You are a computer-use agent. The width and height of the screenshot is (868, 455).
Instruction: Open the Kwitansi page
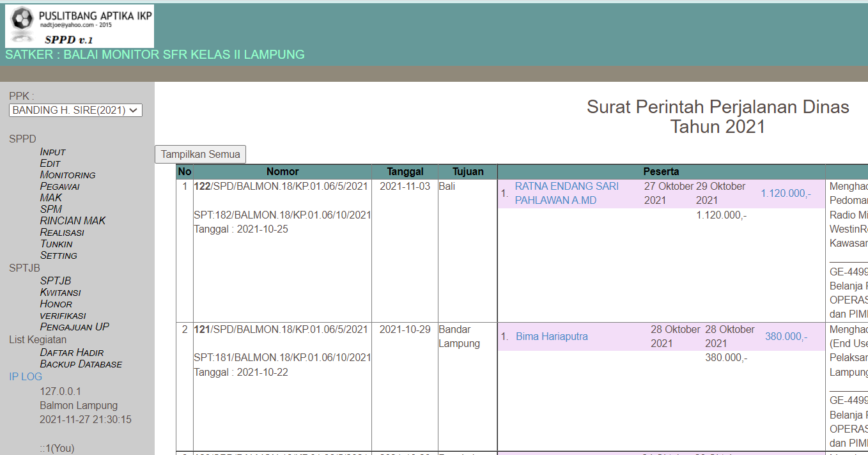pos(61,292)
